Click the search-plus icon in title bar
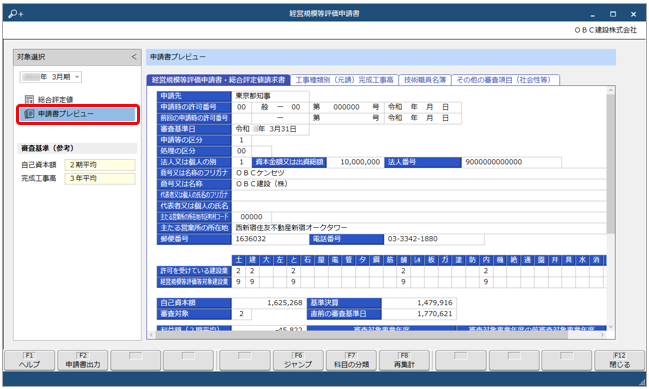649x389 pixels. (16, 14)
